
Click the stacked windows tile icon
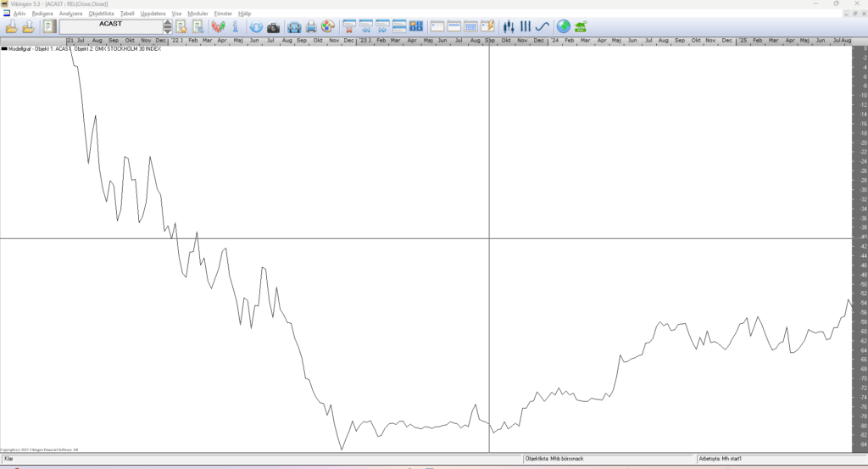[399, 26]
